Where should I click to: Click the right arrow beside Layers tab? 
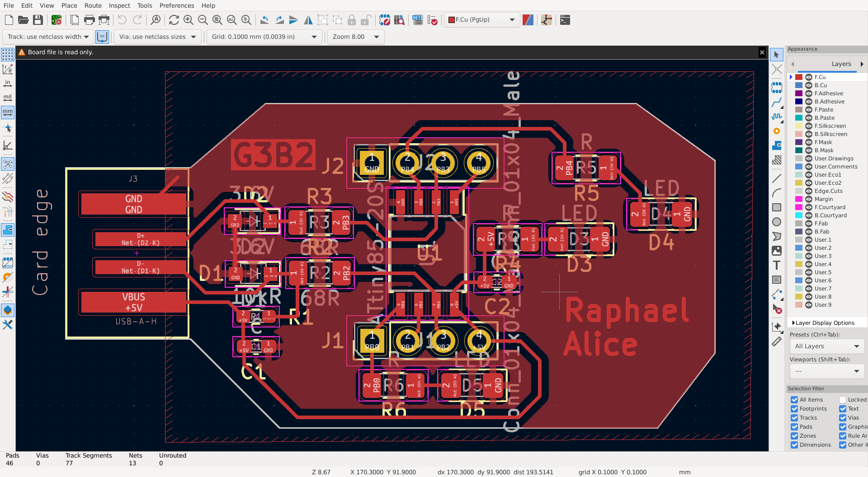(862, 64)
